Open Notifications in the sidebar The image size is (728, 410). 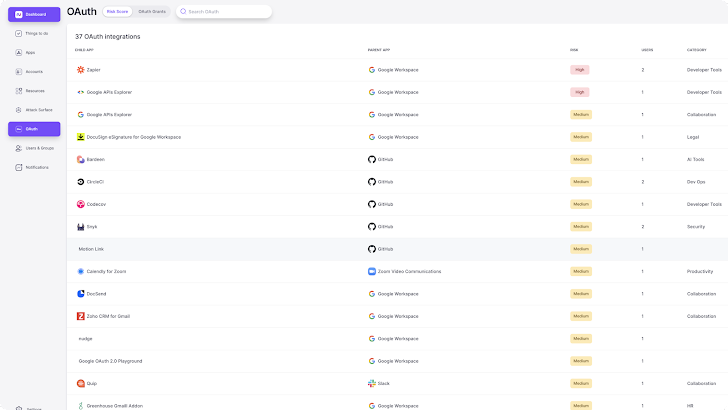point(37,167)
